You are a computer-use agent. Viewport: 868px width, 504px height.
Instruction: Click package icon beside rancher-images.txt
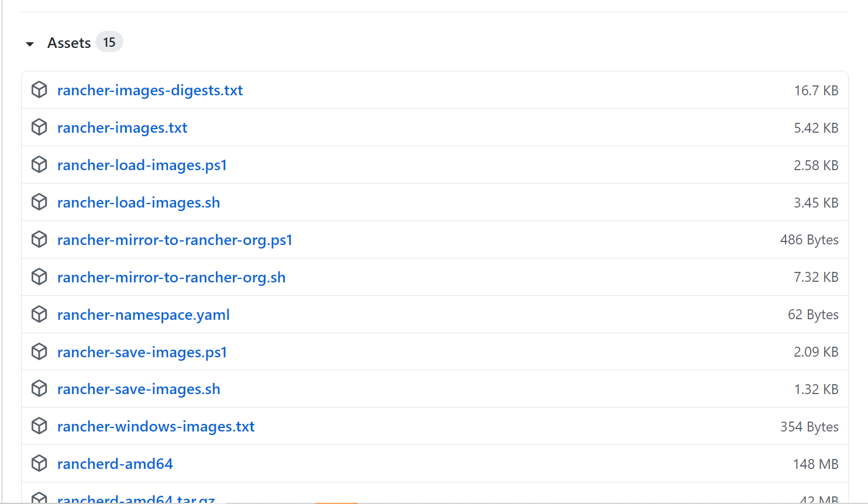click(39, 127)
